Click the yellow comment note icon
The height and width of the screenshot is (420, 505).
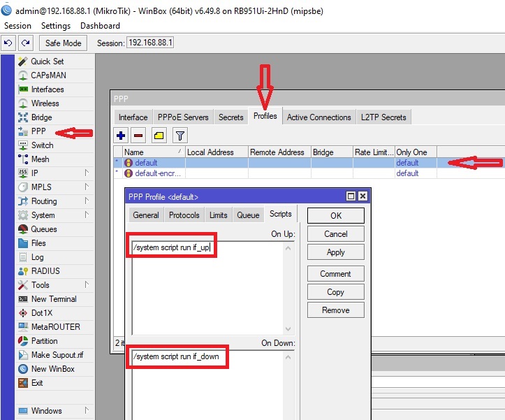tap(159, 136)
